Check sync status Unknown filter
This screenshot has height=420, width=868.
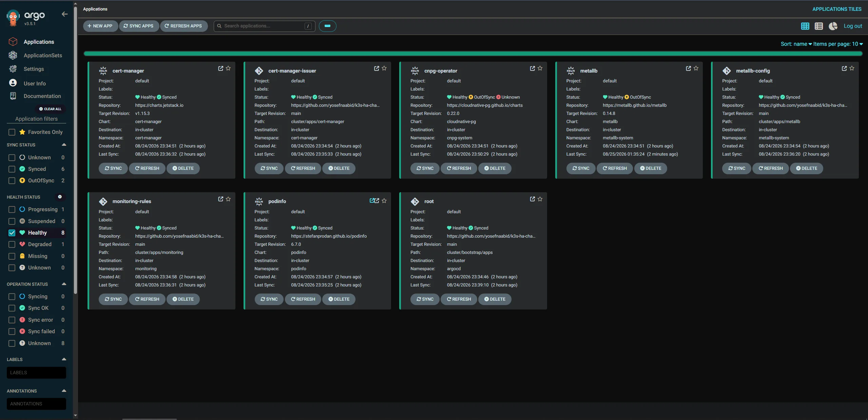pyautogui.click(x=12, y=158)
